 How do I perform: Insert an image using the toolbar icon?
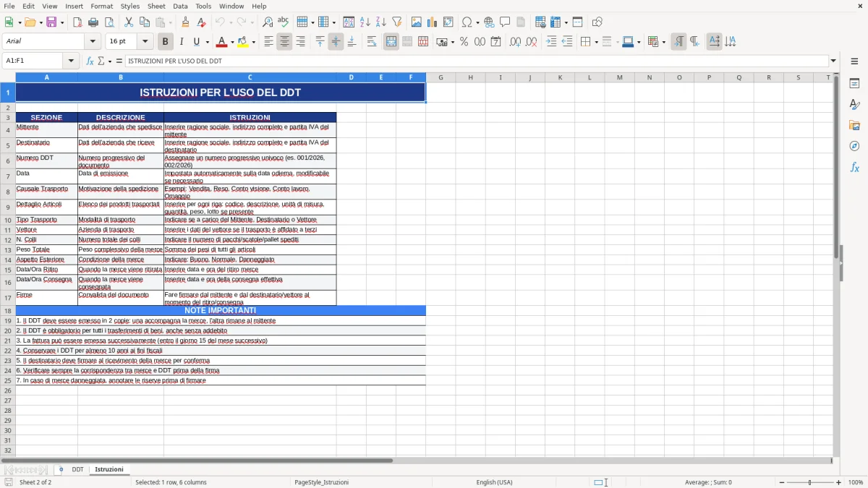417,22
